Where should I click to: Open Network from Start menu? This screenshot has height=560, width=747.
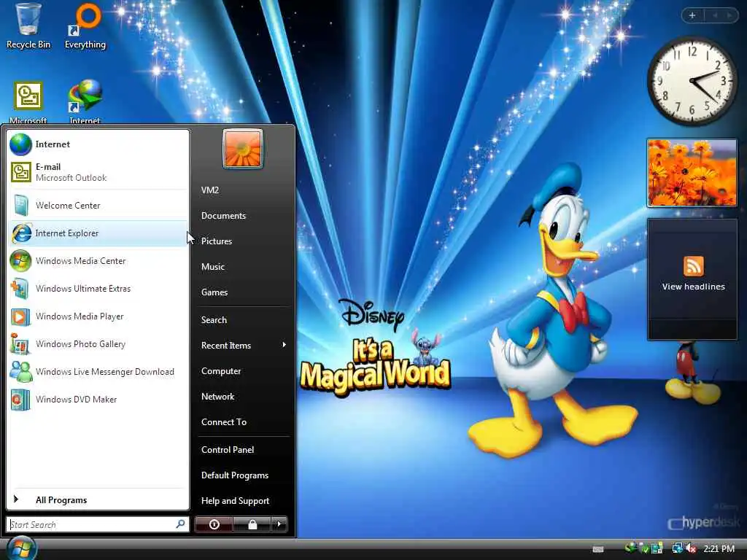pos(217,397)
